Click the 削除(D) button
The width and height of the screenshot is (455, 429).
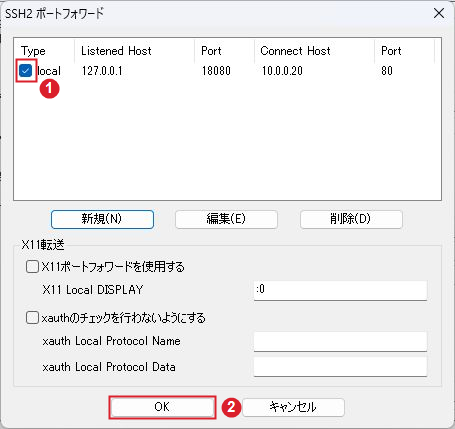(x=351, y=219)
